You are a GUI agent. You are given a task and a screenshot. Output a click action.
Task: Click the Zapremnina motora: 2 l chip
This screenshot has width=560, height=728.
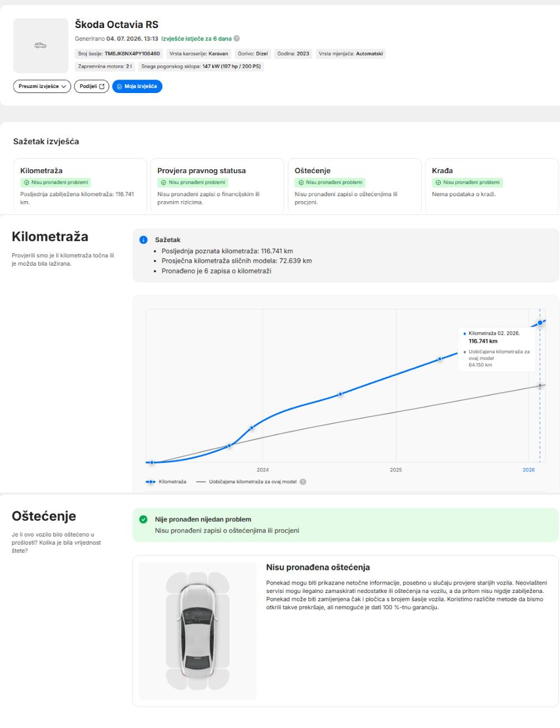click(x=105, y=66)
